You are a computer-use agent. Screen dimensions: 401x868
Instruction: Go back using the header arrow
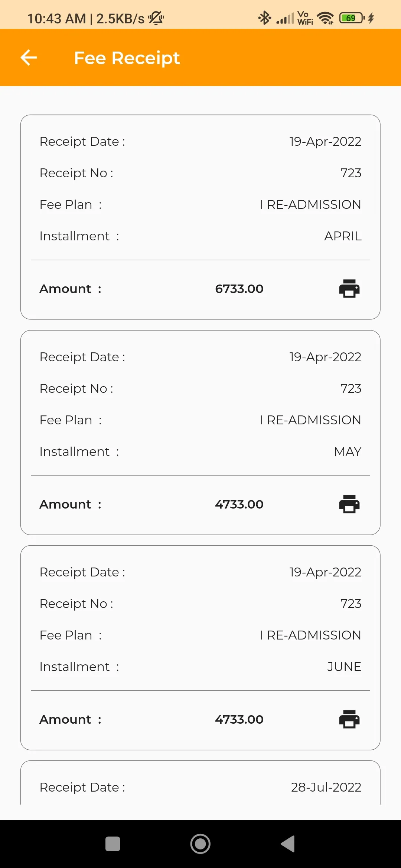click(x=29, y=57)
